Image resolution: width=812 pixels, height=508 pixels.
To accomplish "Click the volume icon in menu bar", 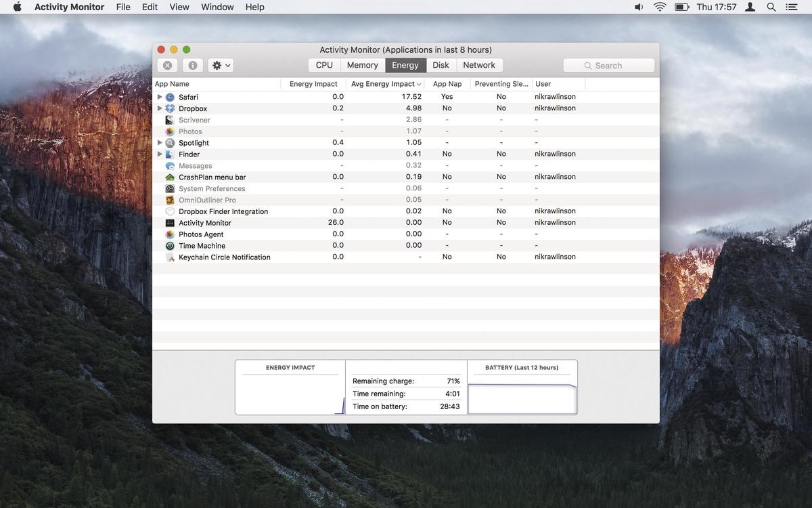I will [639, 7].
